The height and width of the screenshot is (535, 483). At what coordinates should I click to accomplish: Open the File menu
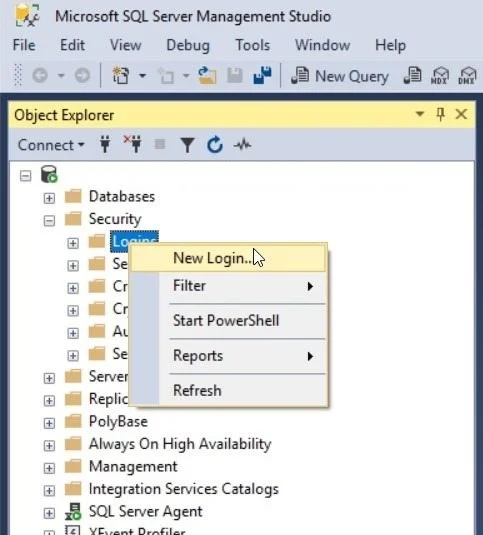tap(24, 45)
